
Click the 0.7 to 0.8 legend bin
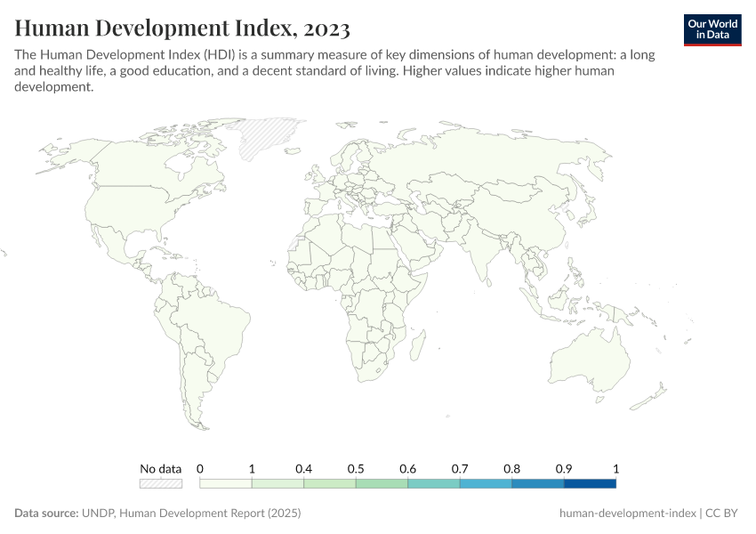point(486,483)
